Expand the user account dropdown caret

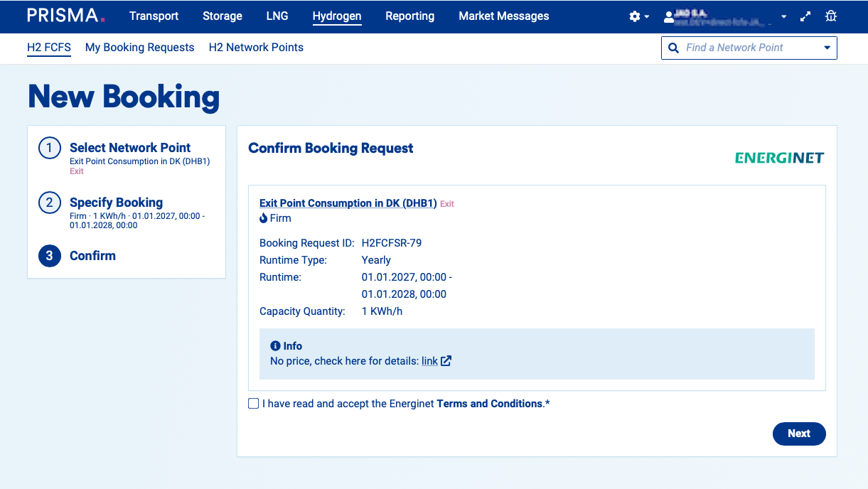click(783, 16)
